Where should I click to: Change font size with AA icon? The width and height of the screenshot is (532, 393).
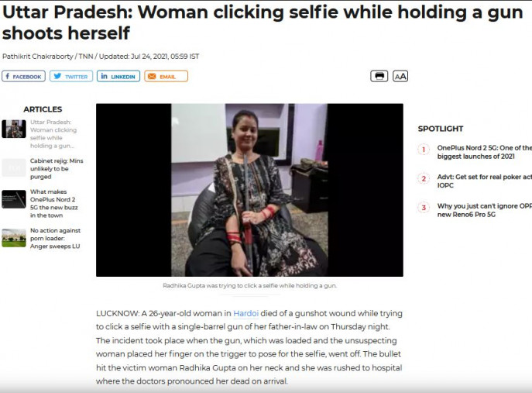[400, 76]
